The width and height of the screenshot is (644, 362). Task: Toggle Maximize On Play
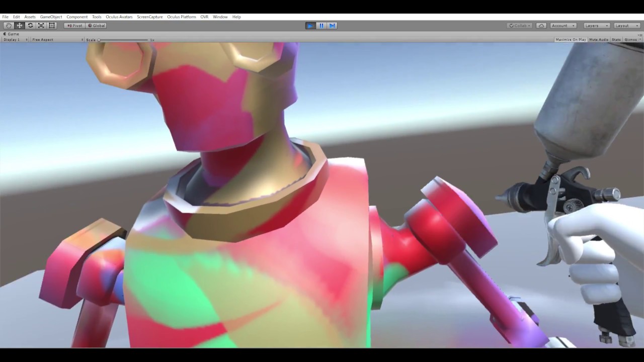(x=571, y=40)
